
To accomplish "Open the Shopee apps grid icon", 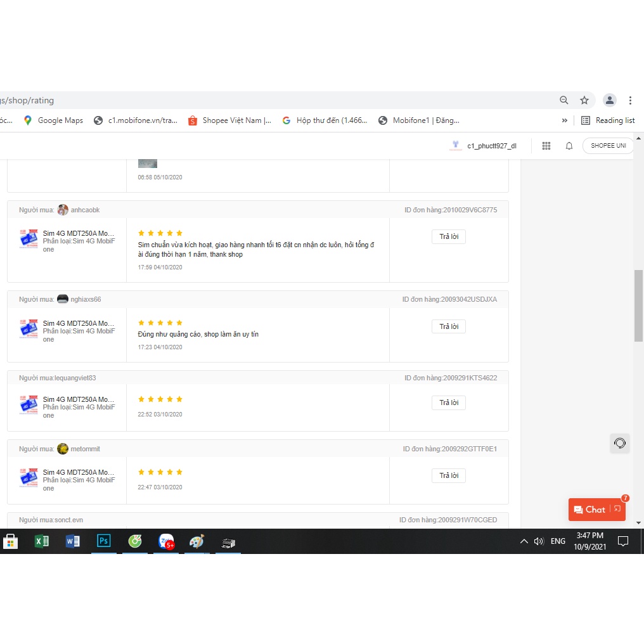I will [x=546, y=146].
